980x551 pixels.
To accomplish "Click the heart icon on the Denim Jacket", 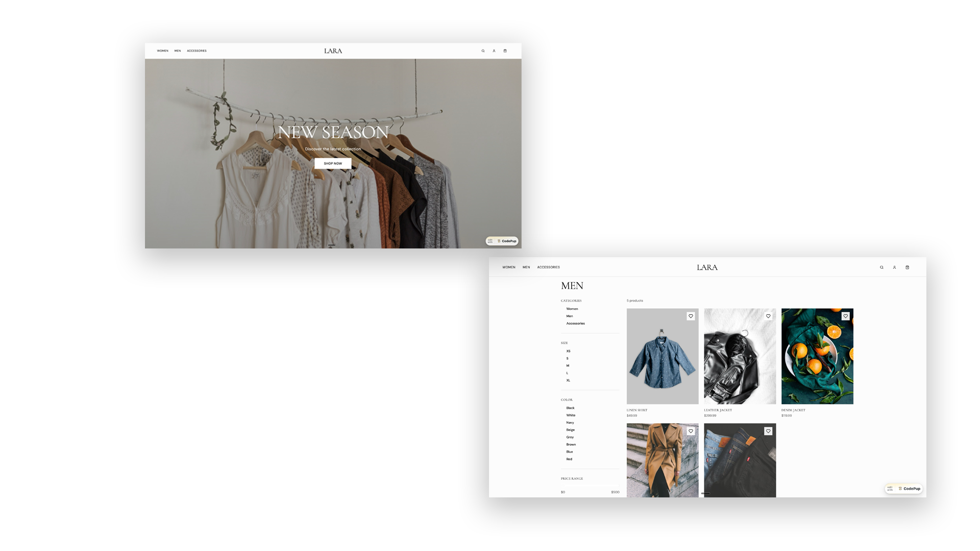I will tap(846, 316).
